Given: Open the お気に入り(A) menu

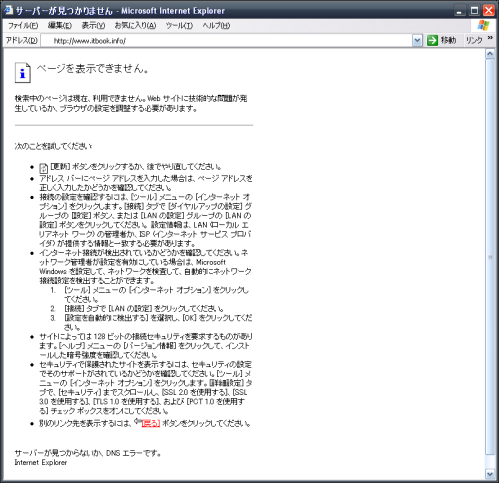Looking at the screenshot, I should tap(135, 26).
